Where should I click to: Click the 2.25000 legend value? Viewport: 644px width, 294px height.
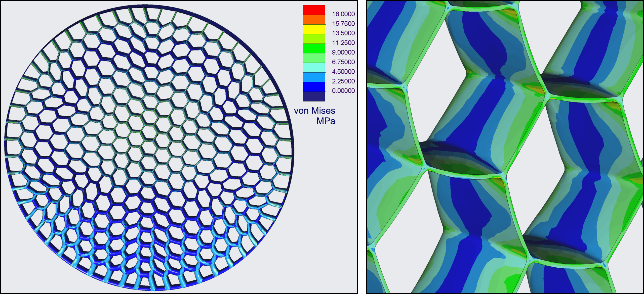343,81
